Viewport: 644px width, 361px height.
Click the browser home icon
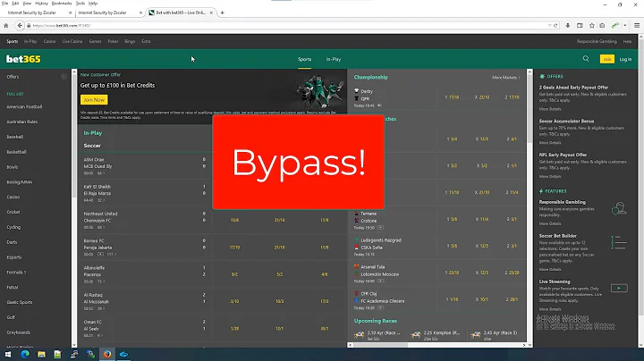pyautogui.click(x=5, y=25)
